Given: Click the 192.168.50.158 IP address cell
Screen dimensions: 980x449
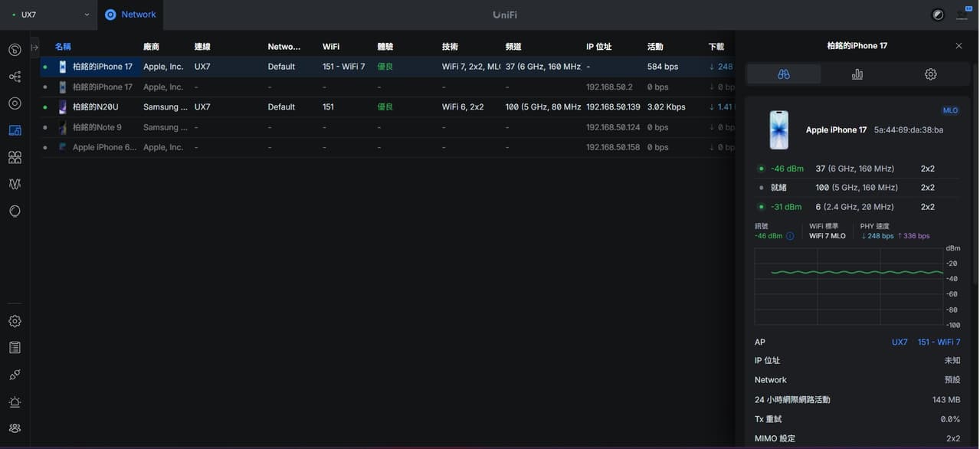Looking at the screenshot, I should 613,147.
